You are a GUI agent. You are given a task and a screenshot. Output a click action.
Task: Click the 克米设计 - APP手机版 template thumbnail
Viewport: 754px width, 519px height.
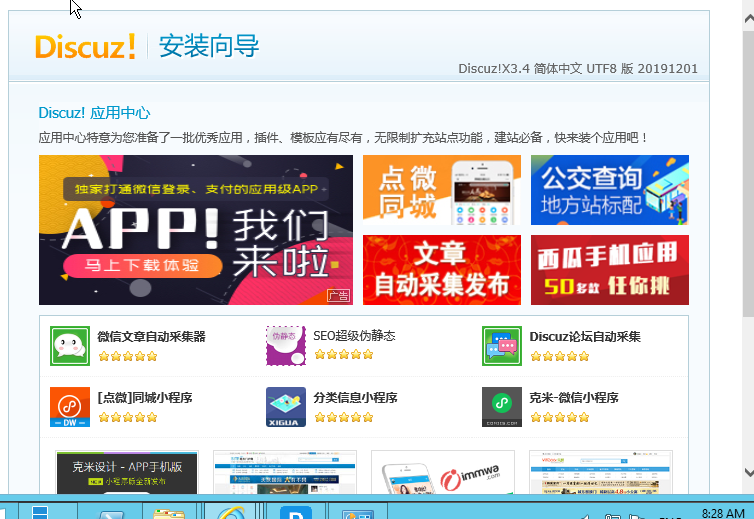point(127,472)
